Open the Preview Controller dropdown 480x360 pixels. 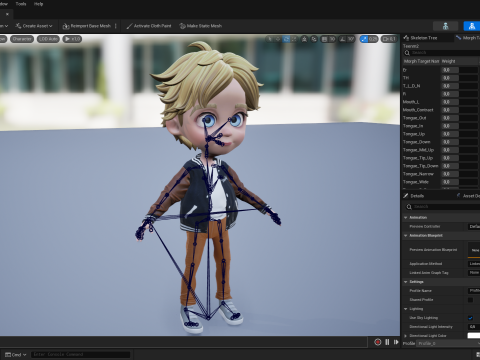474,226
